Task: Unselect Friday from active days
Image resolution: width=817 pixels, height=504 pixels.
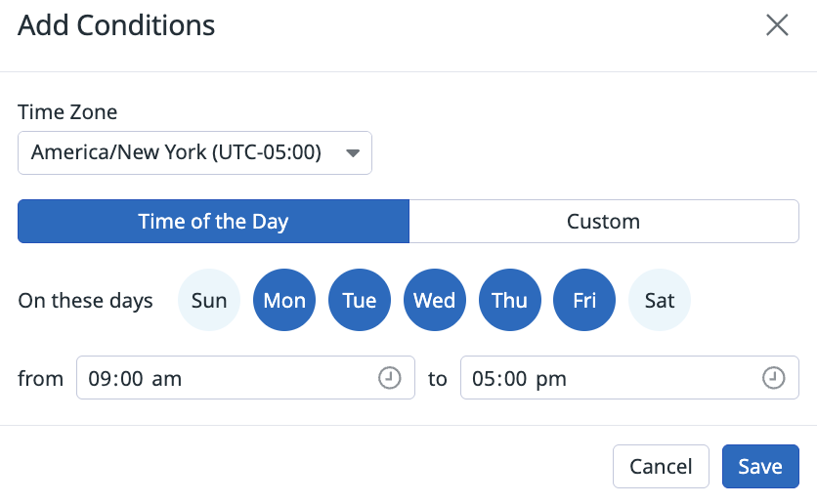Action: tap(584, 301)
